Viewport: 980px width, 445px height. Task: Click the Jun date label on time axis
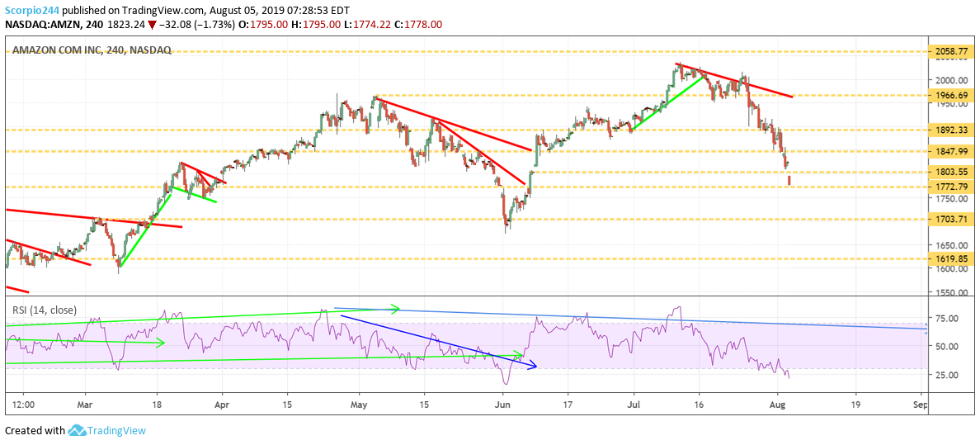(502, 405)
